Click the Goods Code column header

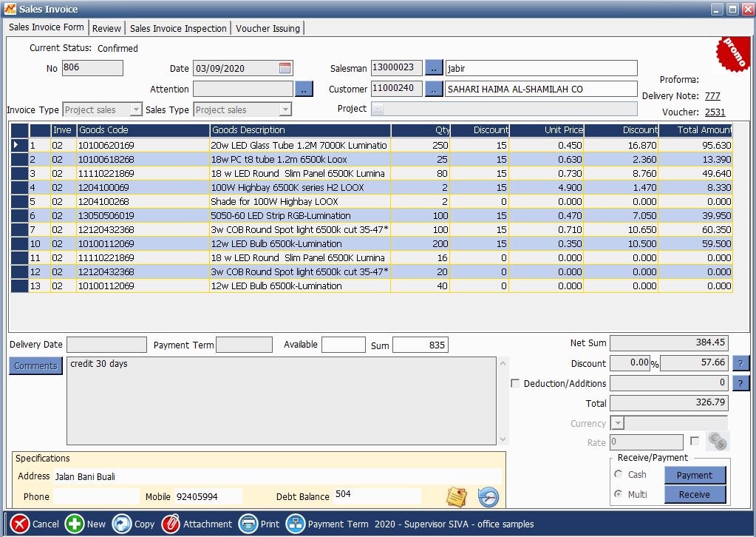(143, 130)
